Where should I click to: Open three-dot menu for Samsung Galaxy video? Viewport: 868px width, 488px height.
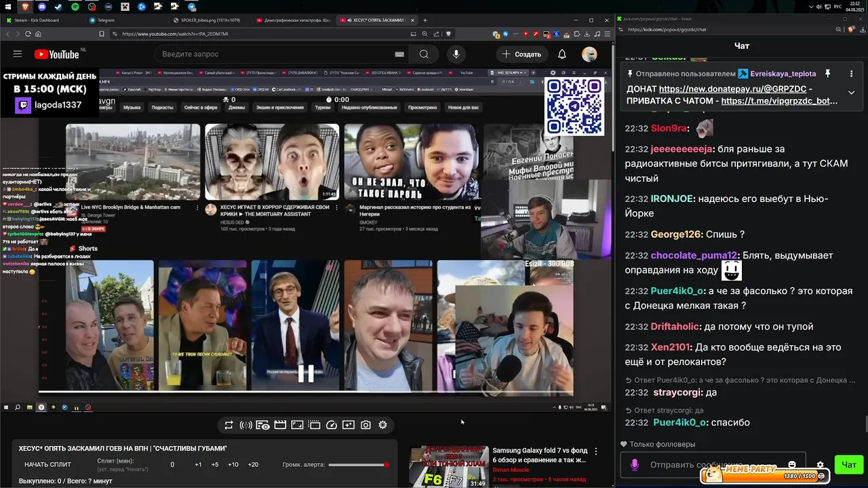[x=596, y=451]
